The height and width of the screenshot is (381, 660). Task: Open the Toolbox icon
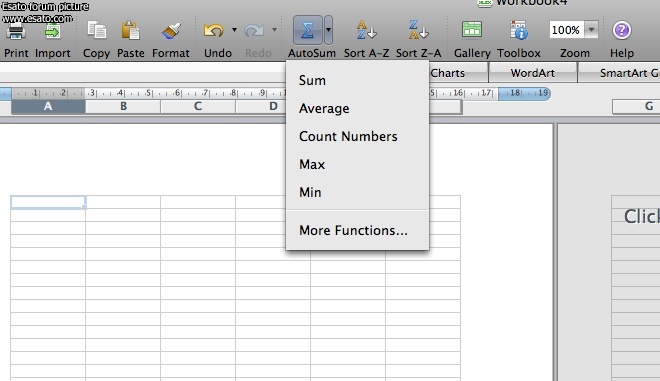(x=519, y=30)
